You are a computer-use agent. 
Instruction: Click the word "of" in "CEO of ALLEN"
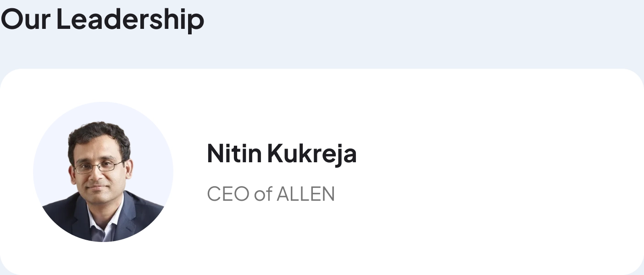262,194
